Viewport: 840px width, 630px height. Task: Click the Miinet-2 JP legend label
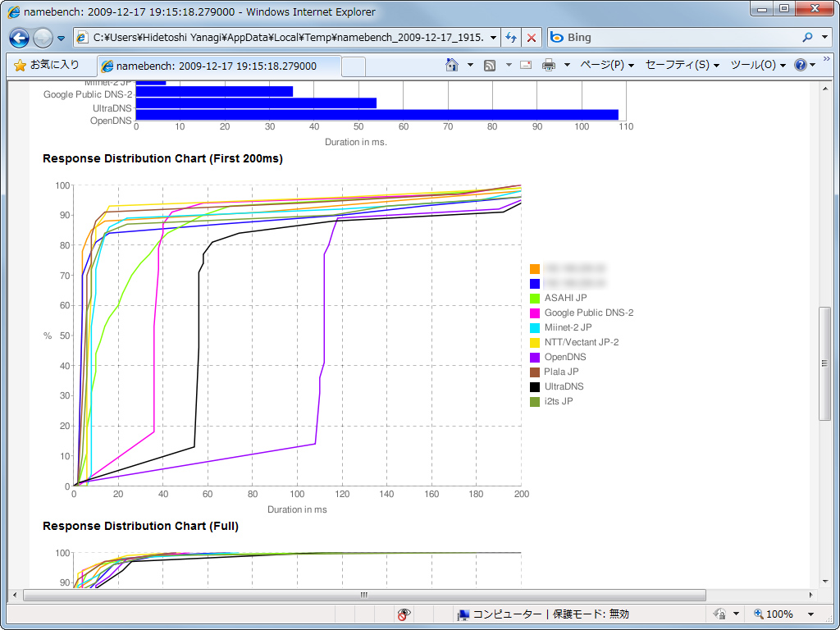click(568, 327)
